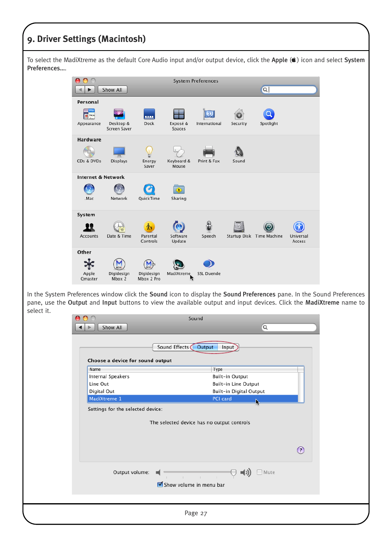
Task: Open the QuickTime preferences icon
Action: point(149,190)
